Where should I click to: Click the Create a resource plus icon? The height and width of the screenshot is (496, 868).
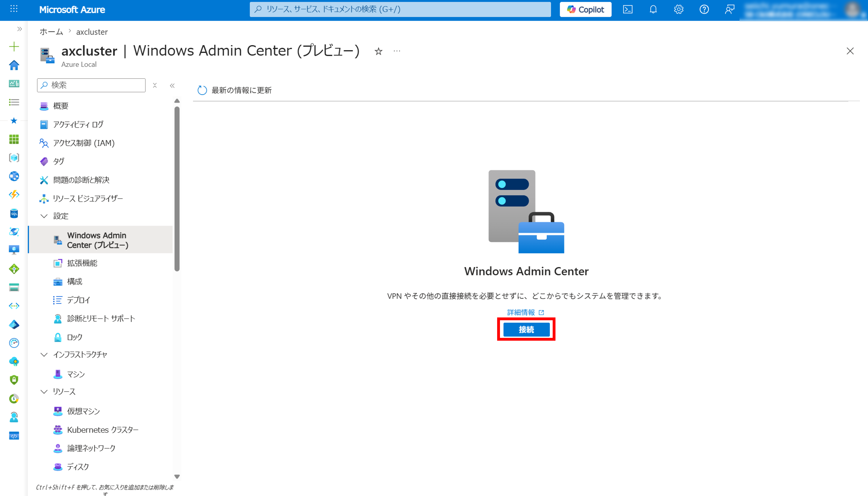point(14,46)
